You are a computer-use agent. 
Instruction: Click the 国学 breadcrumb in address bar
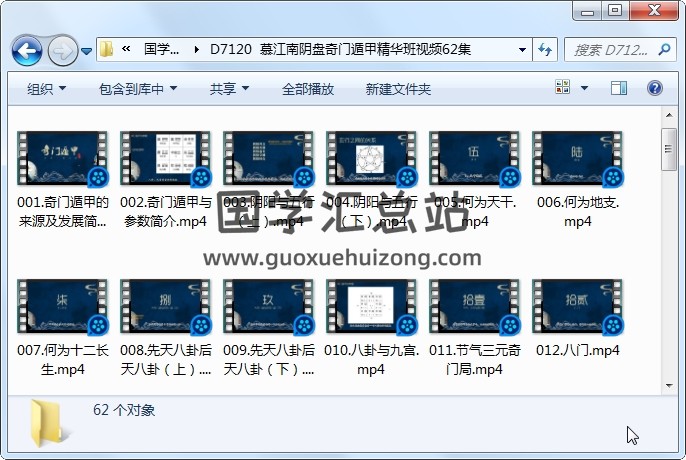pos(161,49)
